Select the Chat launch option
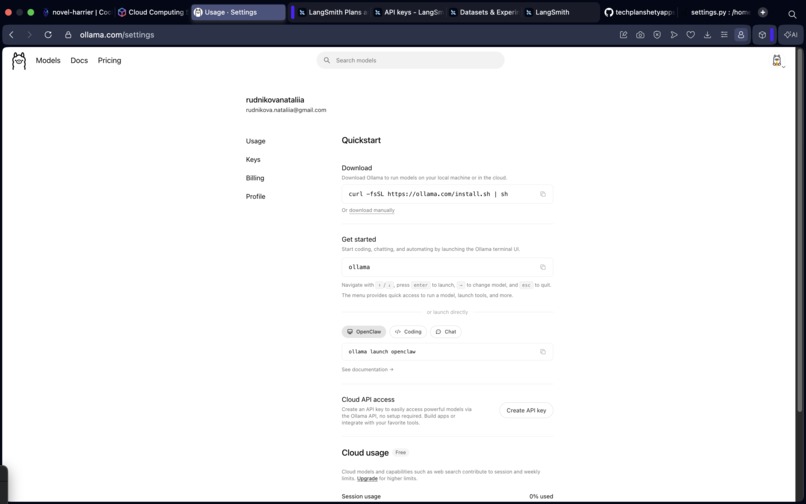This screenshot has height=504, width=806. point(446,332)
